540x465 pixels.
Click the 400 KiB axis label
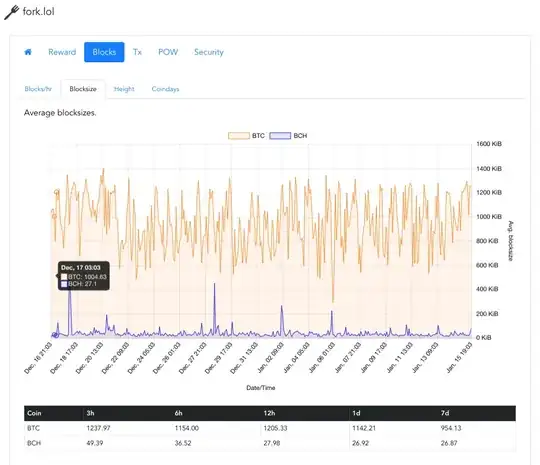point(487,289)
